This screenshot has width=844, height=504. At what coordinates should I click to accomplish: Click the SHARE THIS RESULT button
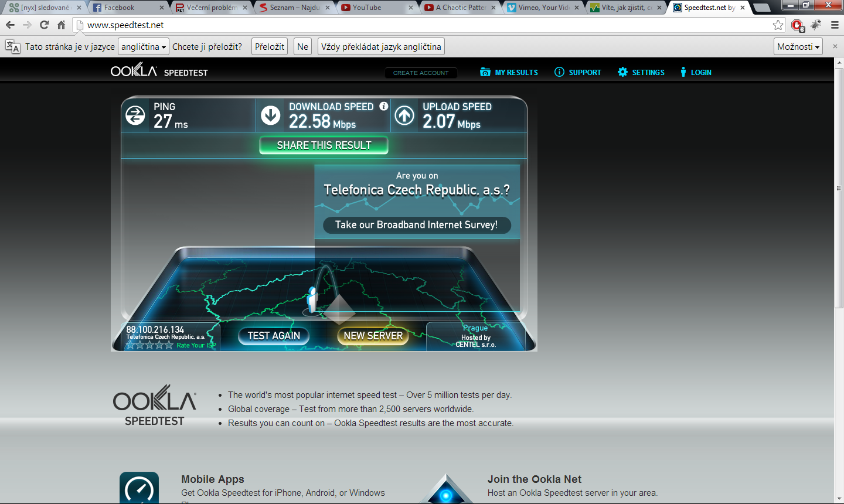point(324,145)
